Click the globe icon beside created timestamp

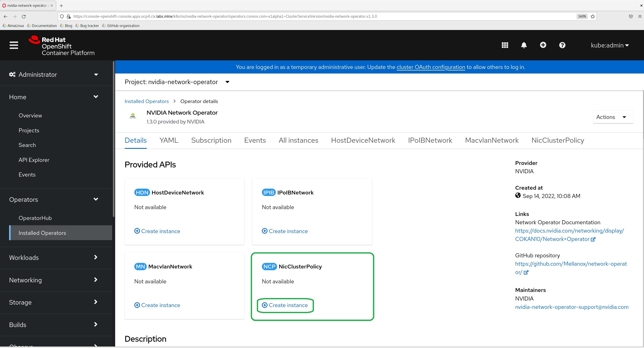click(x=518, y=195)
